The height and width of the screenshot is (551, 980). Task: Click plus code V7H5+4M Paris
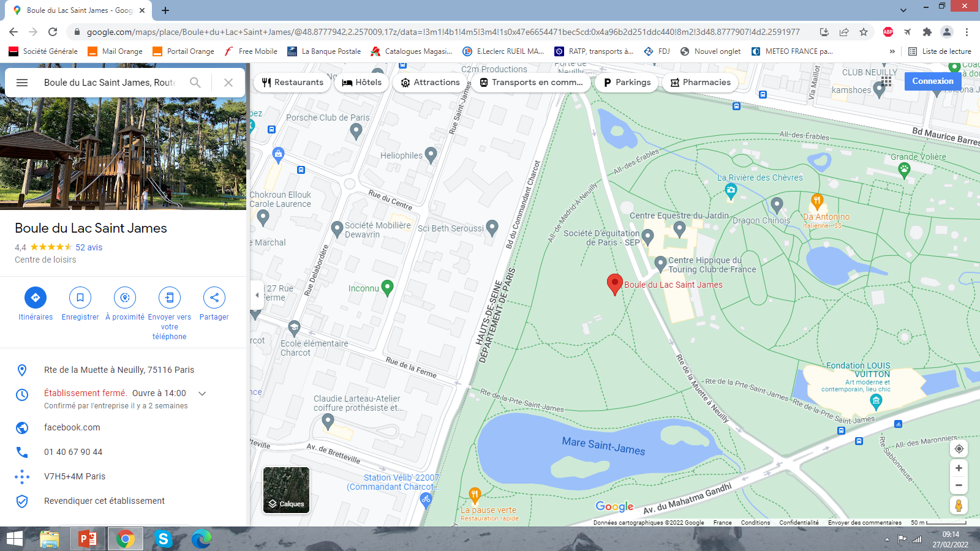click(75, 476)
